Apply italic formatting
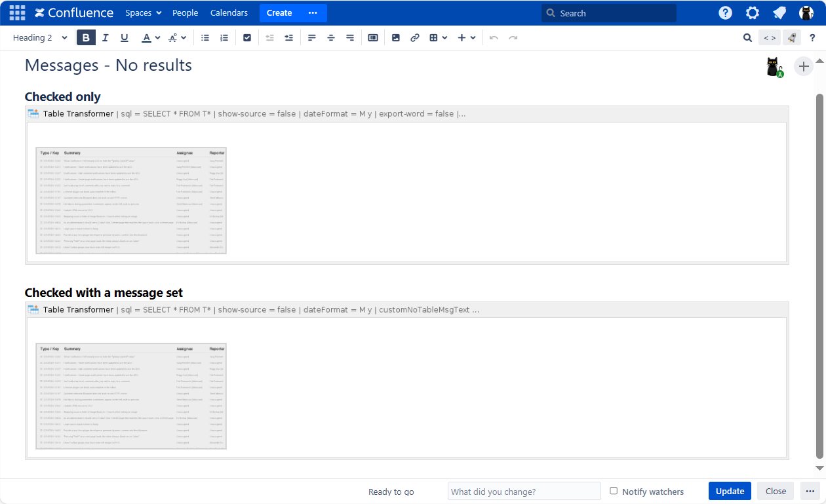The width and height of the screenshot is (826, 504). (x=105, y=38)
